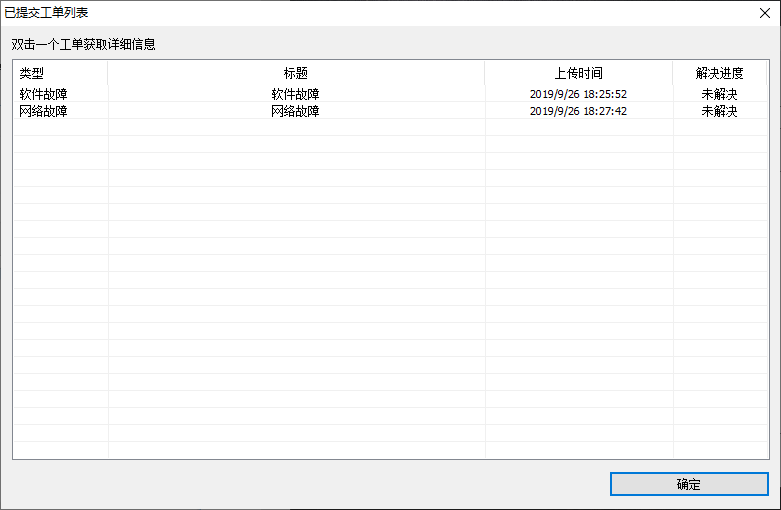This screenshot has width=781, height=510.
Task: Click the divider between 类型 and 标题 headers
Action: [108, 73]
